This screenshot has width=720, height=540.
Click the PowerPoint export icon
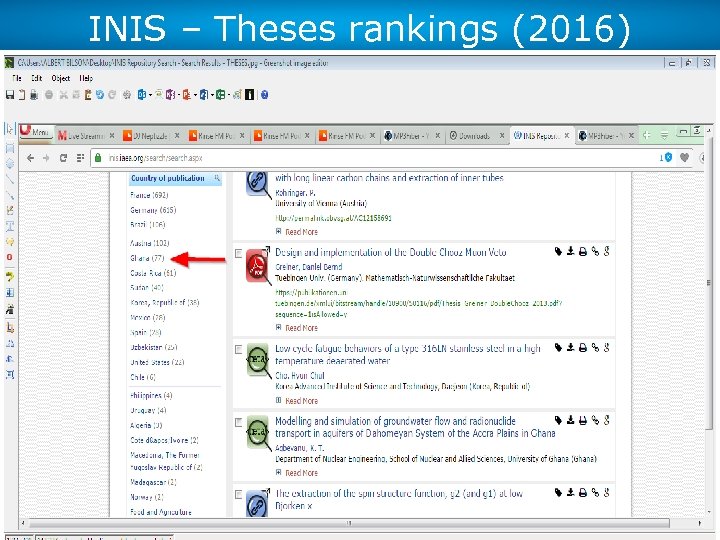click(x=186, y=95)
